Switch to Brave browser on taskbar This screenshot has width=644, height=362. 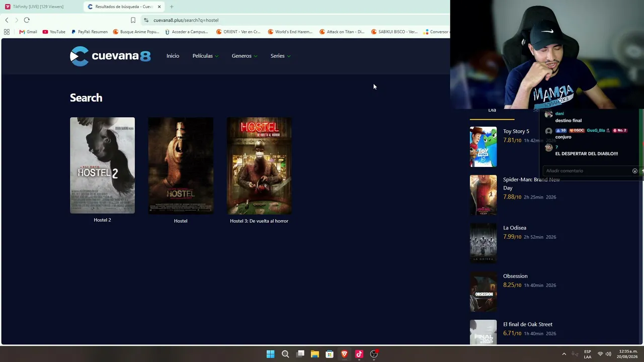(x=344, y=354)
